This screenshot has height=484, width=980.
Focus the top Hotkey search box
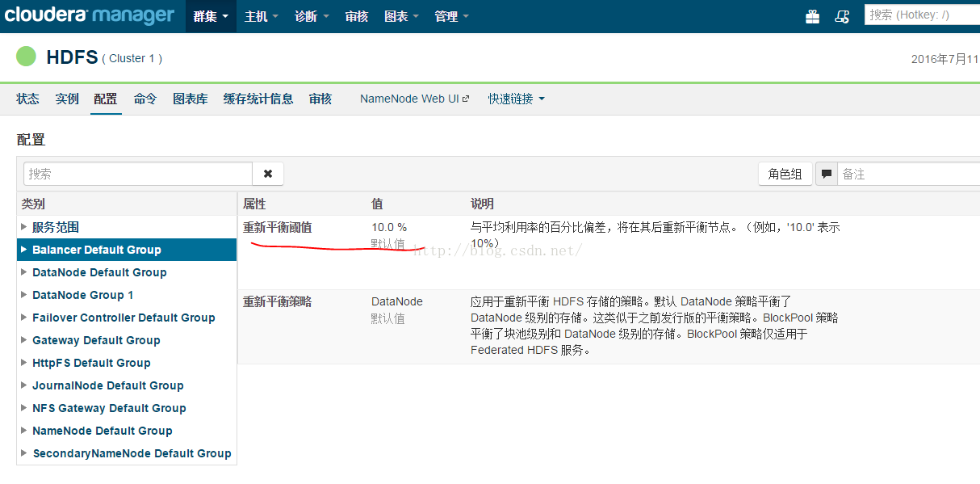click(x=922, y=15)
